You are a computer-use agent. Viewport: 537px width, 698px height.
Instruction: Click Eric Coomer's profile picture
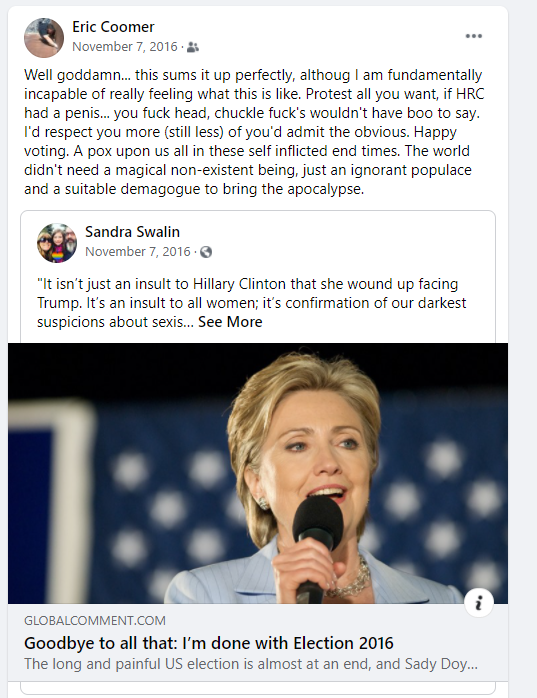pyautogui.click(x=44, y=38)
